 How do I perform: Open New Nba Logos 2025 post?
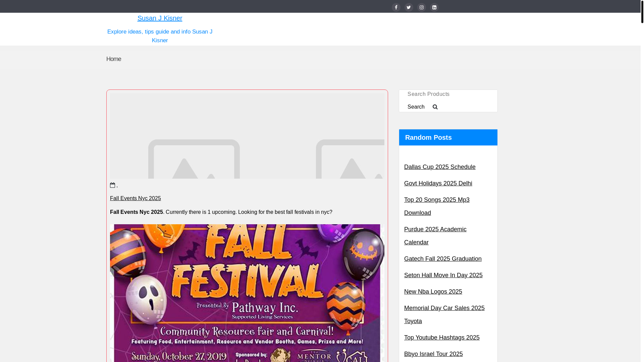(x=433, y=292)
